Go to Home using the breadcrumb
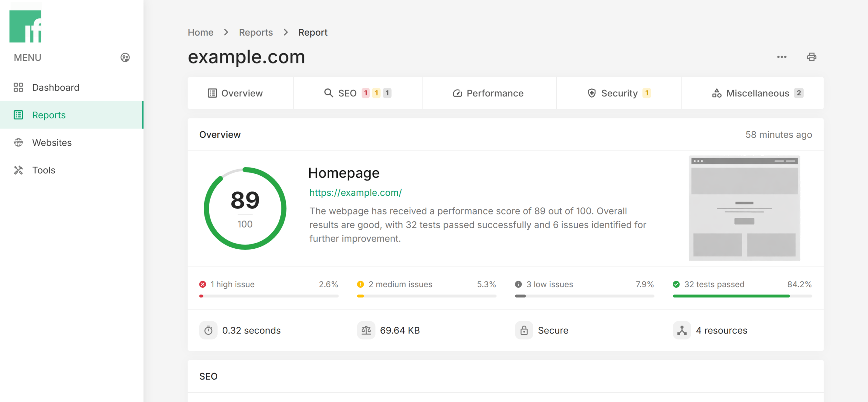This screenshot has height=402, width=868. tap(200, 32)
